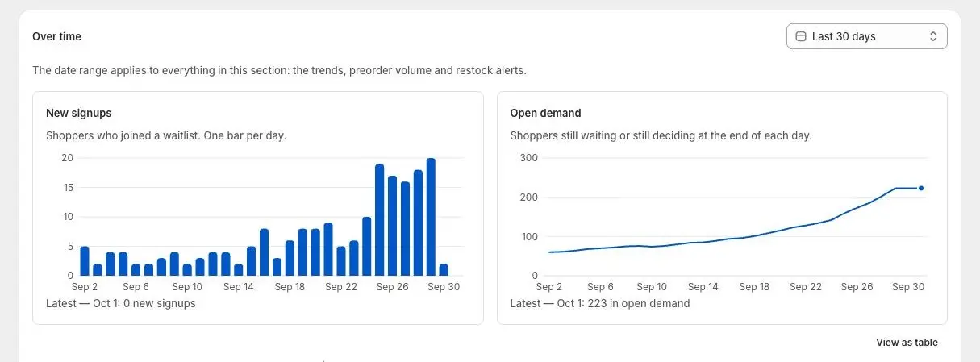Click the View as table link
This screenshot has height=362, width=980.
907,343
